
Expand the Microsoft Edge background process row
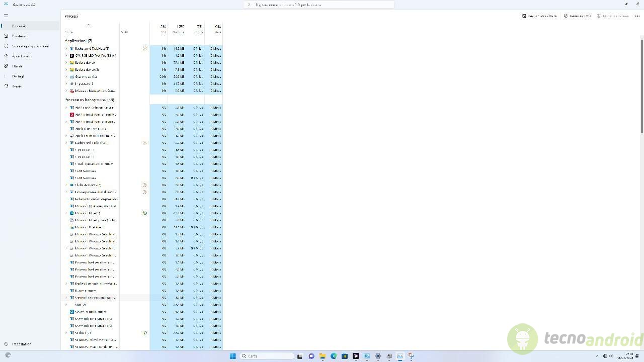pos(66,213)
